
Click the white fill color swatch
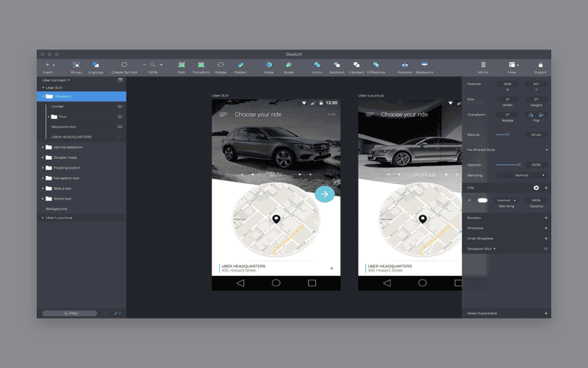click(x=482, y=200)
